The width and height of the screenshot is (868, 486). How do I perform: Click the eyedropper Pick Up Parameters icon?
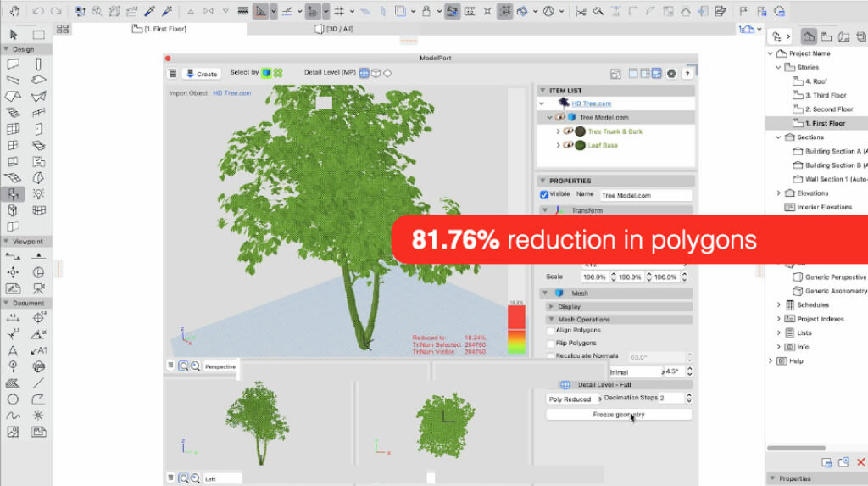(149, 12)
